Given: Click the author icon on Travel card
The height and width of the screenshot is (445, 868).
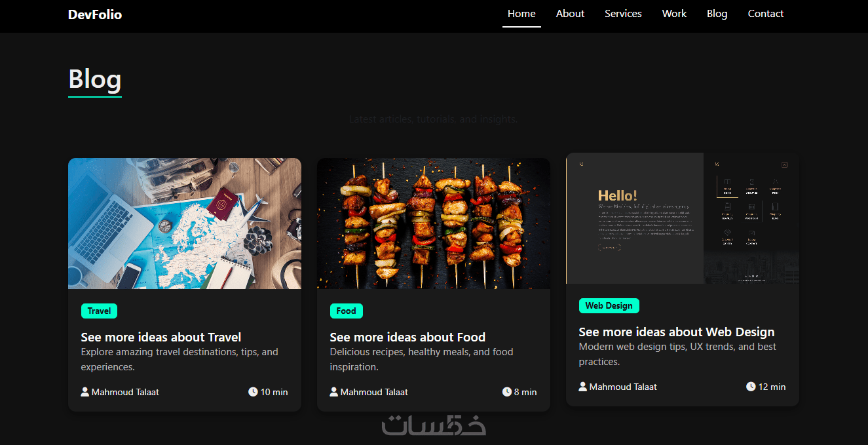Looking at the screenshot, I should point(85,392).
